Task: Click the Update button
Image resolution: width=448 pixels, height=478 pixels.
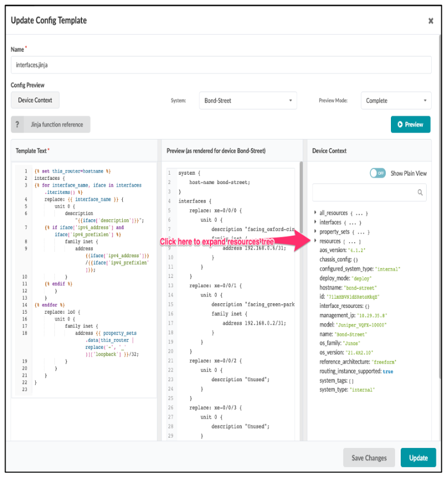Action: (x=418, y=458)
